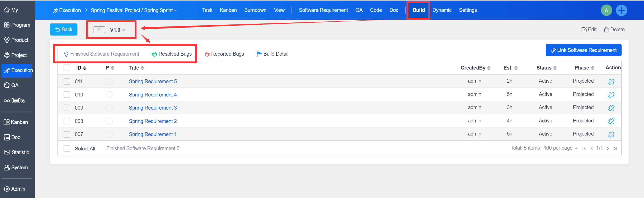Image resolution: width=644 pixels, height=198 pixels.
Task: Check the box for requirement 011
Action: [67, 81]
